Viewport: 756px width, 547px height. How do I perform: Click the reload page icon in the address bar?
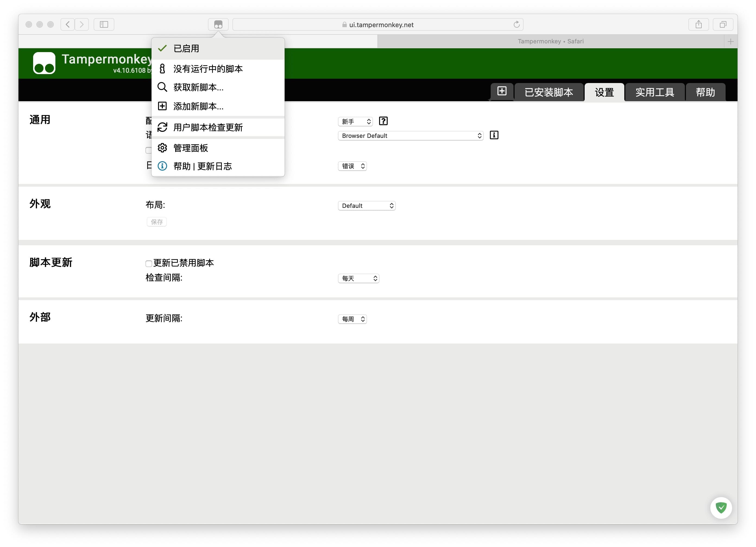point(516,24)
